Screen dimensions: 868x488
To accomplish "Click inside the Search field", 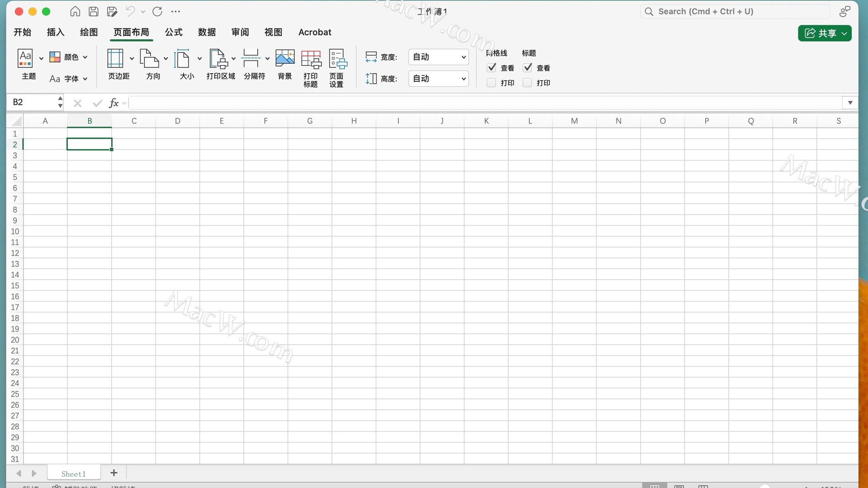I will pyautogui.click(x=735, y=11).
